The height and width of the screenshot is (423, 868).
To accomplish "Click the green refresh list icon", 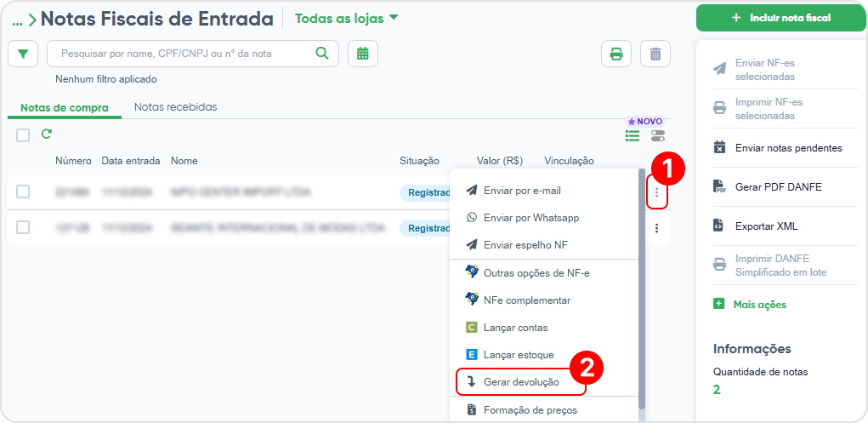I will pos(47,134).
